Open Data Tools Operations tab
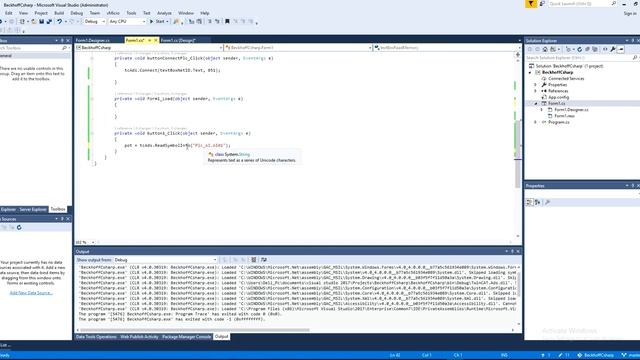The image size is (640, 360). pos(96,337)
